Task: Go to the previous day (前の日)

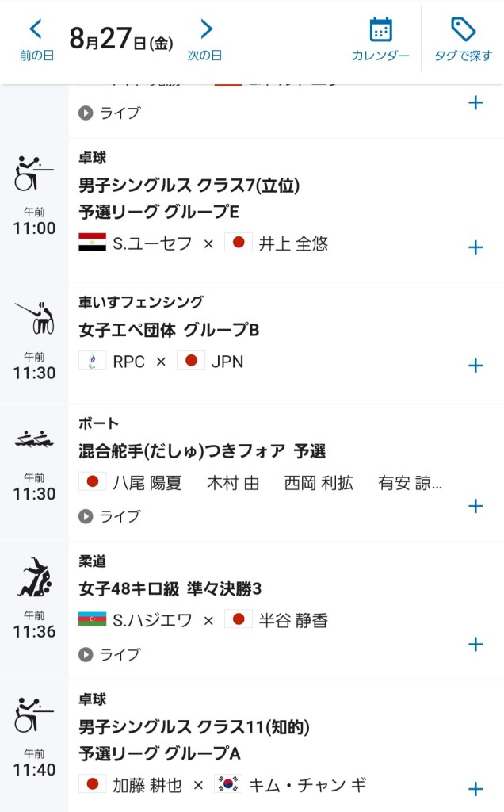Action: [36, 40]
